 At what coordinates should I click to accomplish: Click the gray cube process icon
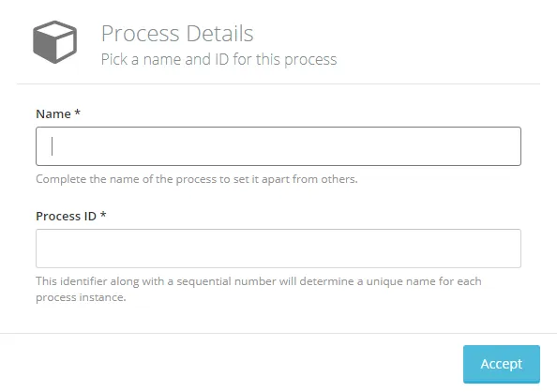pos(55,42)
